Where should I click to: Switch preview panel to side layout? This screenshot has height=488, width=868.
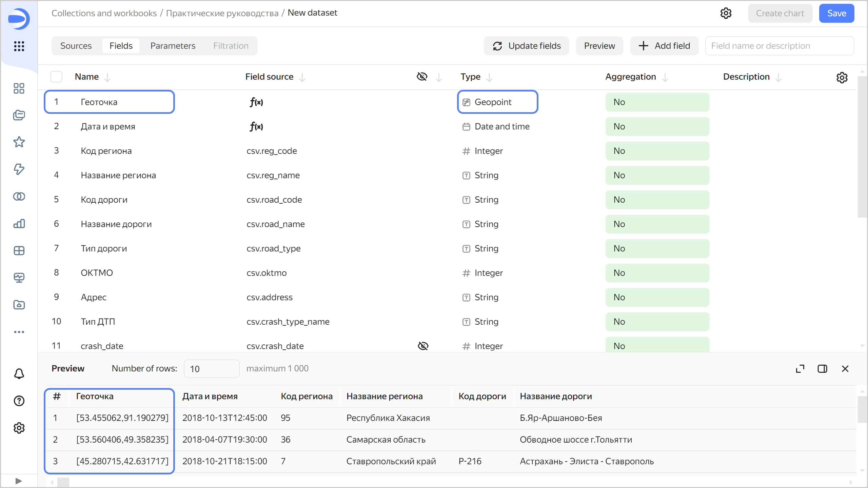pyautogui.click(x=822, y=369)
